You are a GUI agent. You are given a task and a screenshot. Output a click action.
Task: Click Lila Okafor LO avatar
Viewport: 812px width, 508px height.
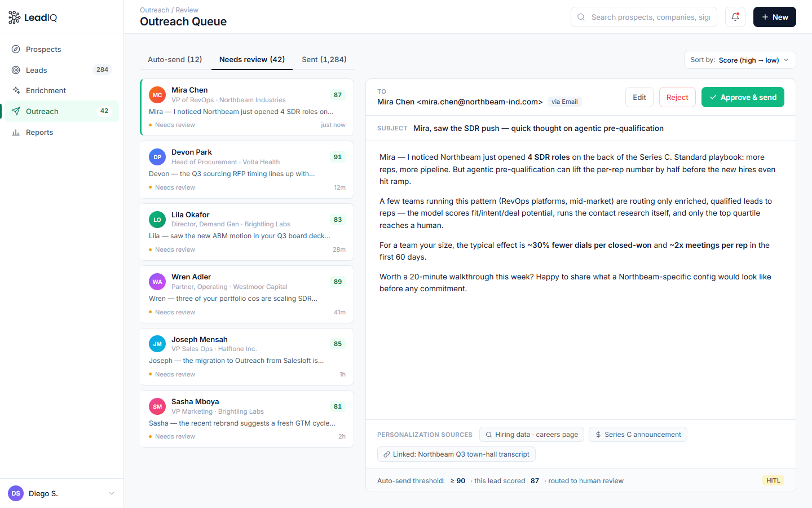(x=157, y=220)
